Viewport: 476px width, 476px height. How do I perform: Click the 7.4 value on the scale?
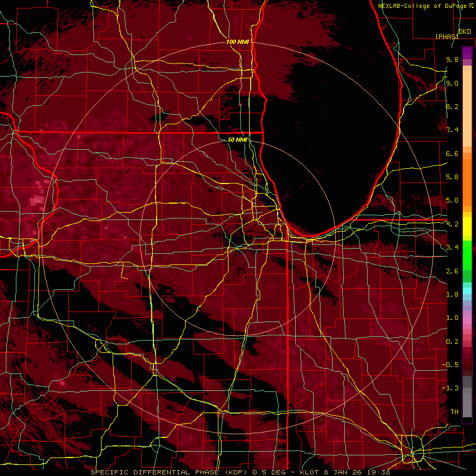click(x=452, y=130)
